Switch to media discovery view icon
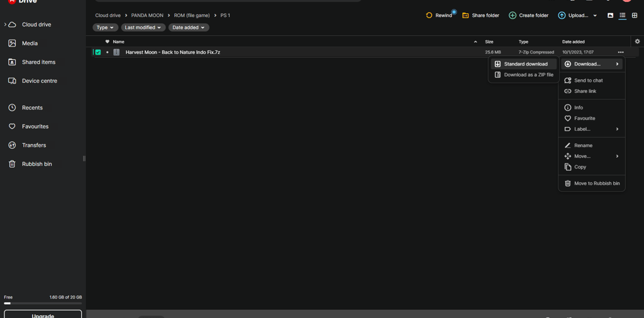 tap(610, 16)
